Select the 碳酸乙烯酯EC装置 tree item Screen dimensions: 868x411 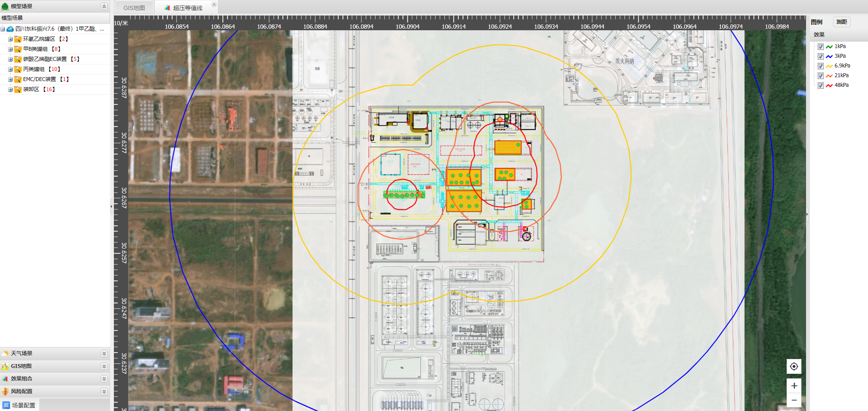point(45,59)
